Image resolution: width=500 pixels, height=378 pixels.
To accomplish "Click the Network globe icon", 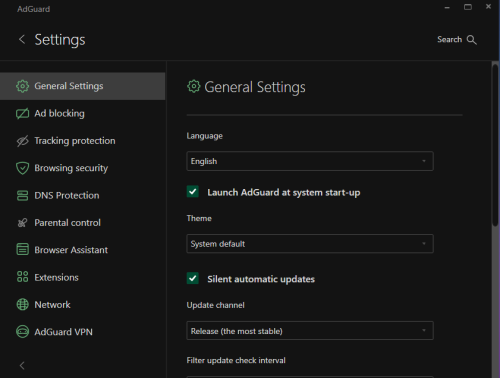I will coord(22,304).
